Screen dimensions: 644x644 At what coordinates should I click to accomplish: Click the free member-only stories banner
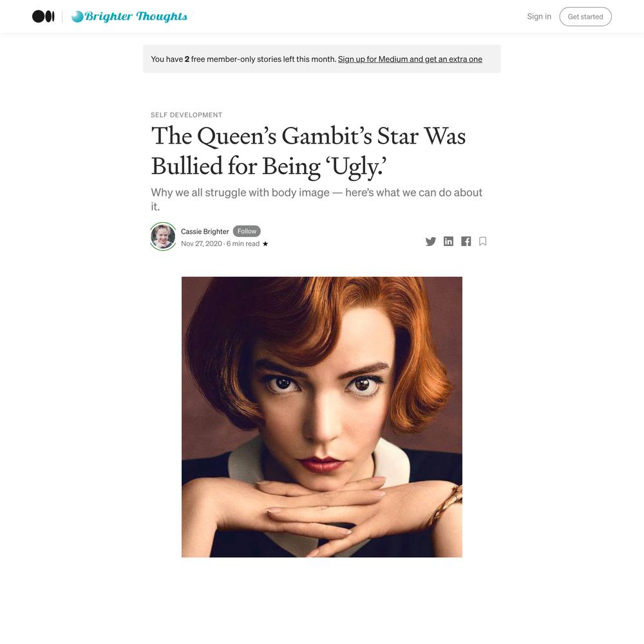tap(322, 59)
